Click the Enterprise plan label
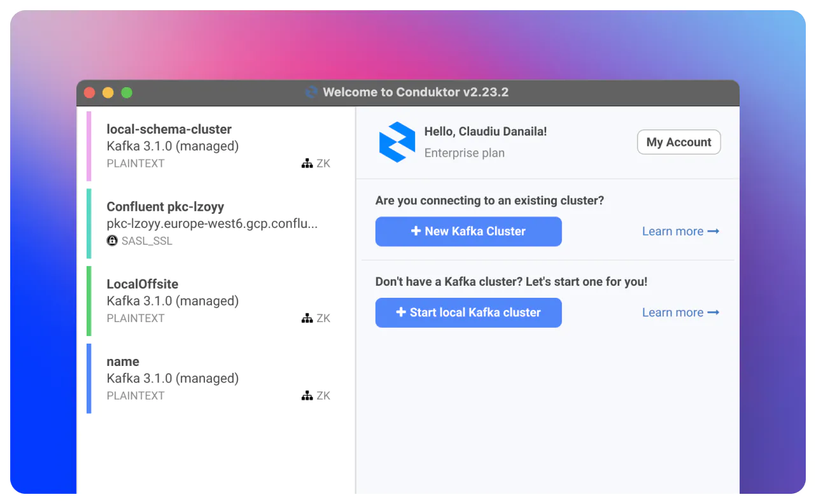816x504 pixels. [x=465, y=153]
